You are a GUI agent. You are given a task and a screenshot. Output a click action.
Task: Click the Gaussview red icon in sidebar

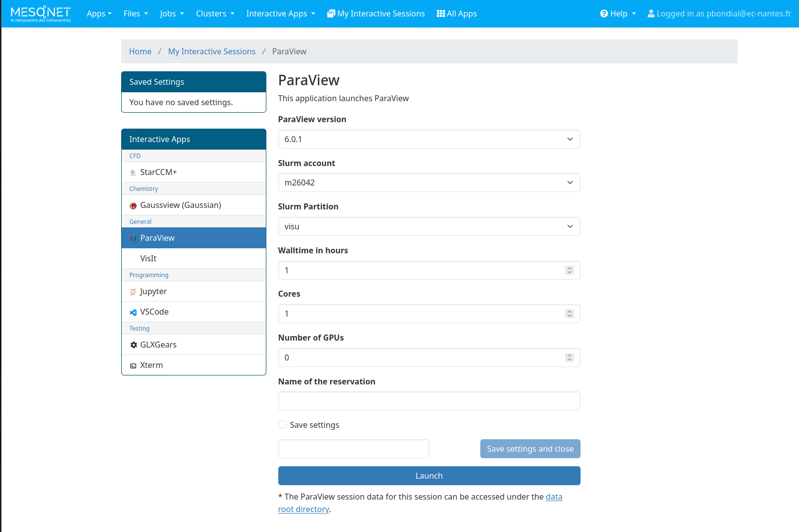(x=133, y=205)
